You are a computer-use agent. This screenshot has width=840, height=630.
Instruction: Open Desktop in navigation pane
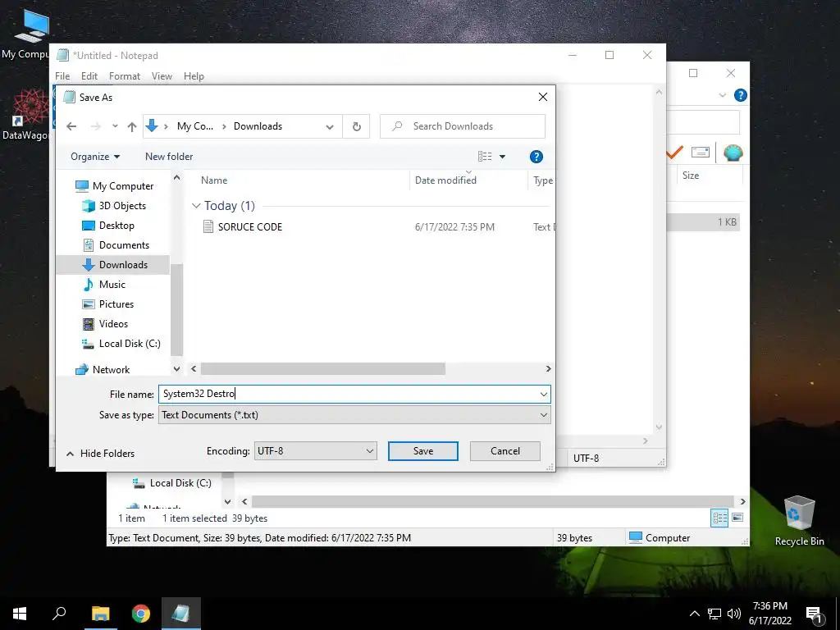click(x=116, y=226)
